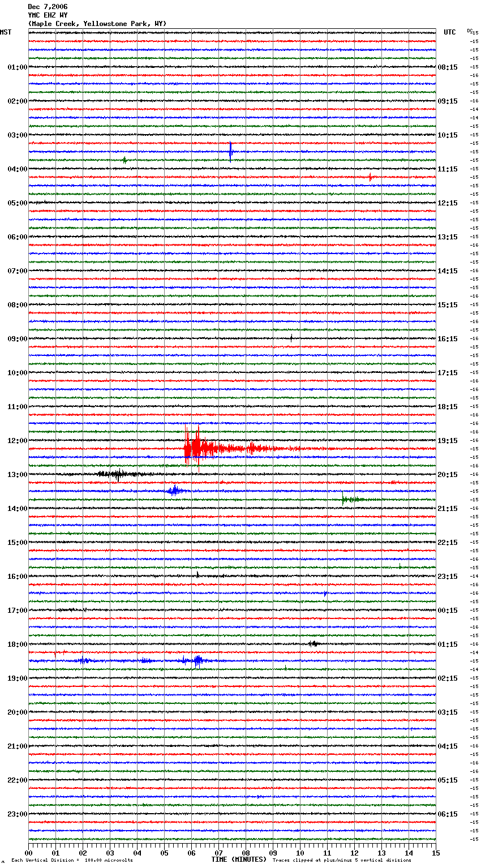Click the '23:15' UTC time label

coord(448,577)
